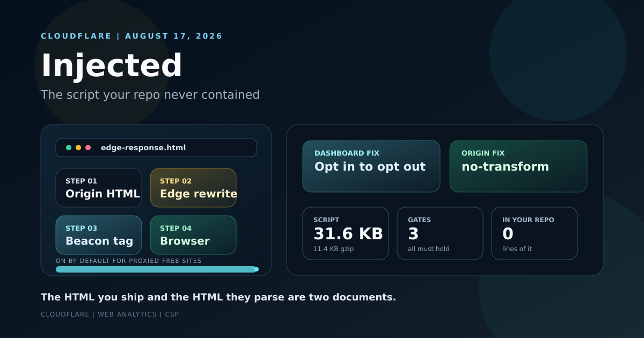Open the Step 01 Origin HTML card

coord(99,188)
